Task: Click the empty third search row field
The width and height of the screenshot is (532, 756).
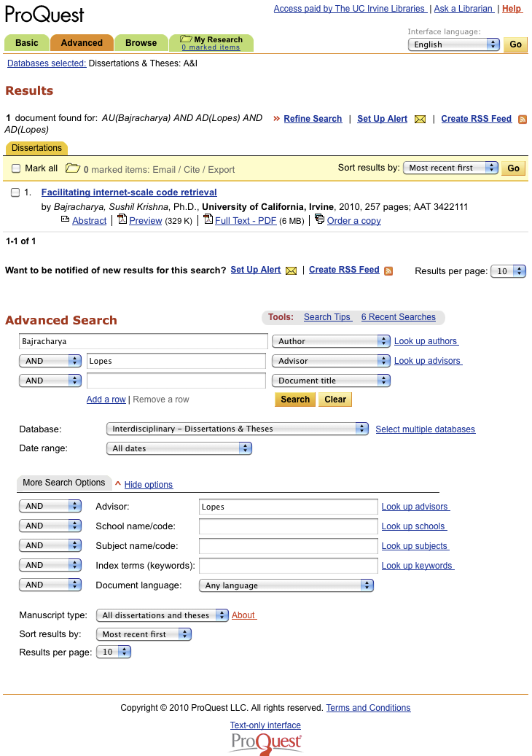Action: click(x=176, y=381)
